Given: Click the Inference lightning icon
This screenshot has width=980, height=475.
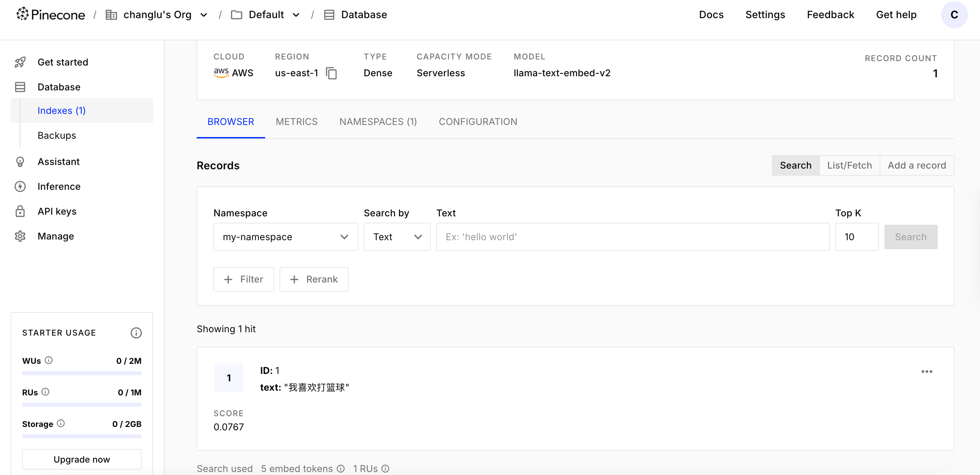Looking at the screenshot, I should pos(20,186).
